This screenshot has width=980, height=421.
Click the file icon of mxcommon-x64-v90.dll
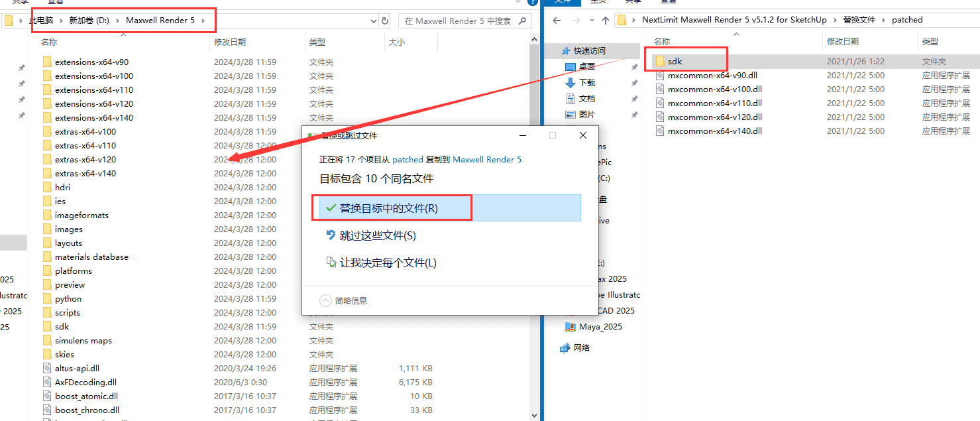pos(659,75)
